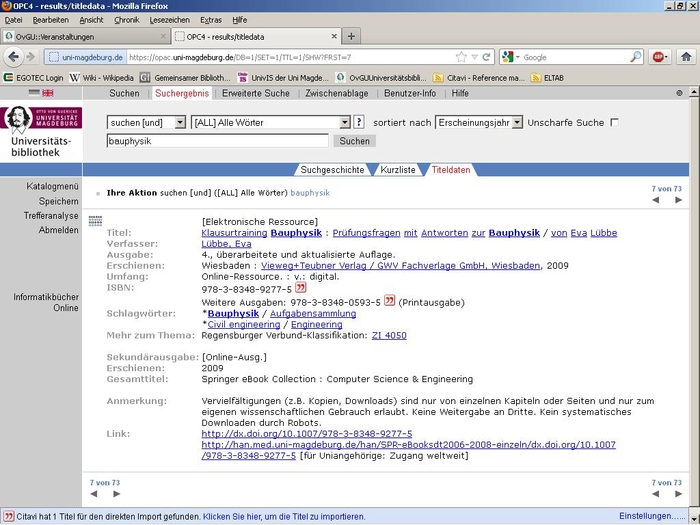This screenshot has width=700, height=525.
Task: Open the URL history dropdown arrow
Action: 475,57
